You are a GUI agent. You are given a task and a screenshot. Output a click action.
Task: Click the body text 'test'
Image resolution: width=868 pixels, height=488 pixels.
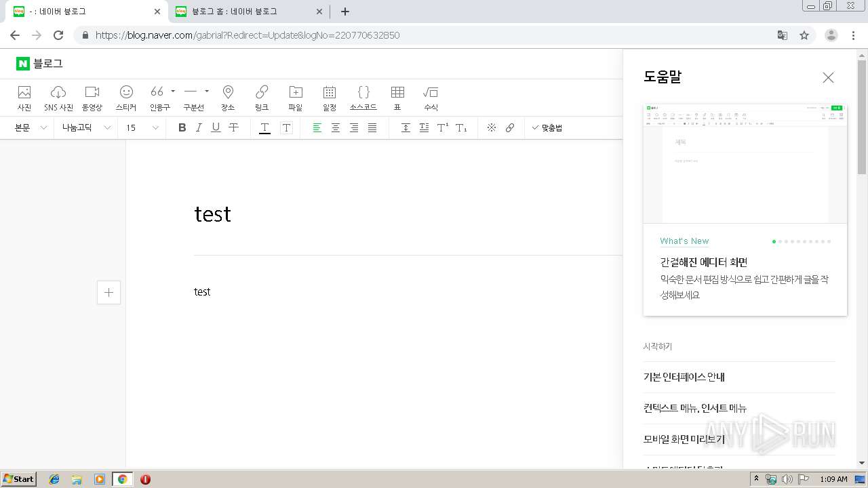202,291
